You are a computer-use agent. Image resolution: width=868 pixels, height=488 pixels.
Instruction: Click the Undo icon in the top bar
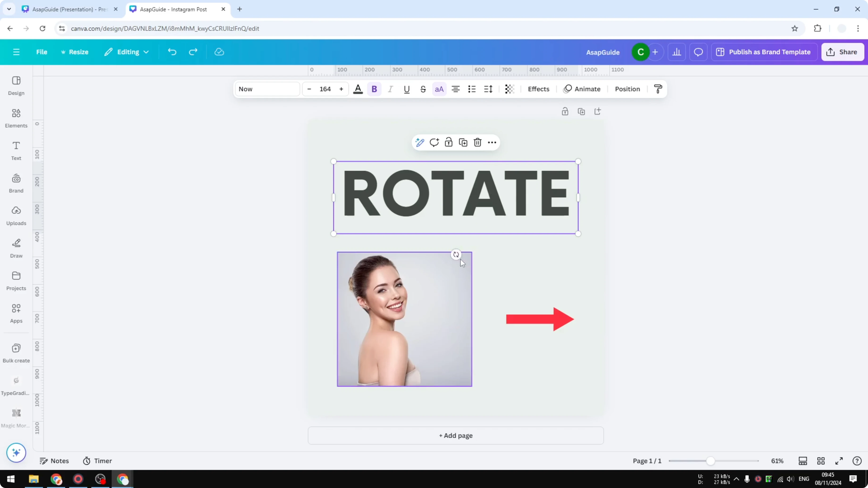pyautogui.click(x=172, y=52)
